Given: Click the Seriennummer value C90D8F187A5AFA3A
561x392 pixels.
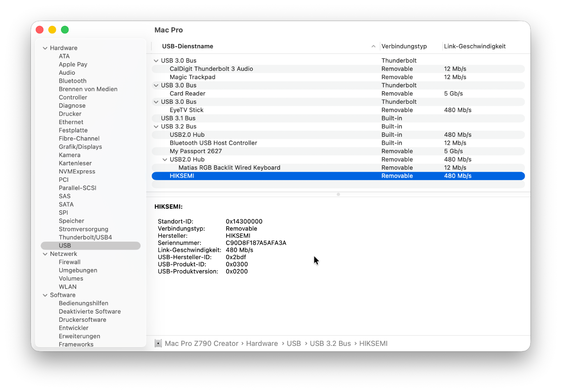Looking at the screenshot, I should click(x=256, y=243).
